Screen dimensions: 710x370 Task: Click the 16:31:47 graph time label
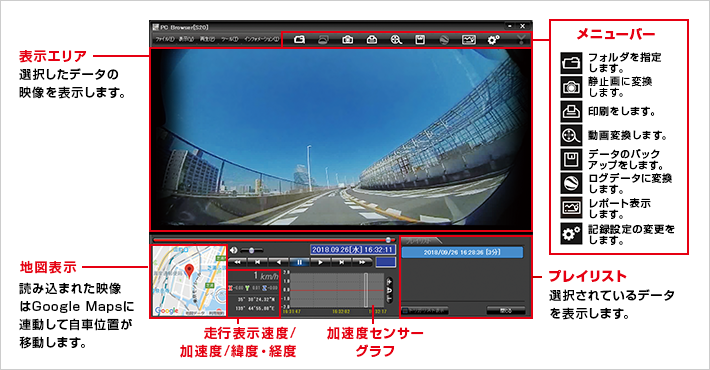pos(291,312)
